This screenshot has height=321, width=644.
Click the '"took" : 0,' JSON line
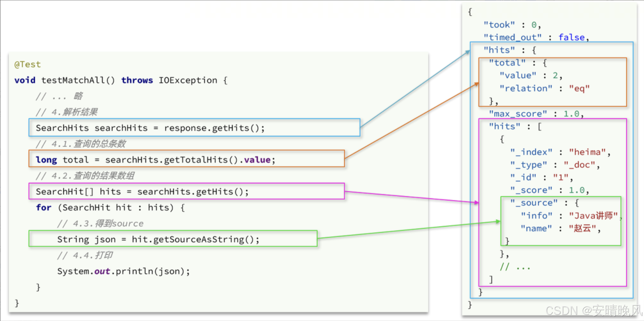pyautogui.click(x=512, y=25)
